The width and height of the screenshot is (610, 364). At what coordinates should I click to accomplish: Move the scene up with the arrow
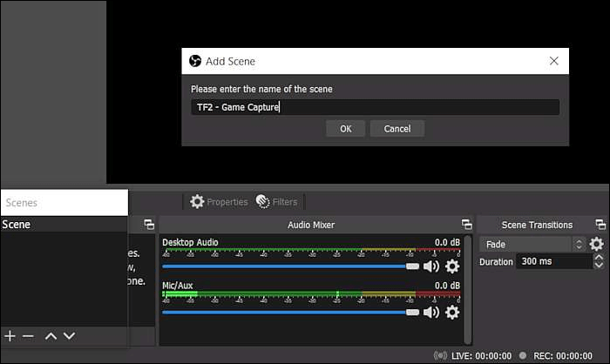(51, 336)
